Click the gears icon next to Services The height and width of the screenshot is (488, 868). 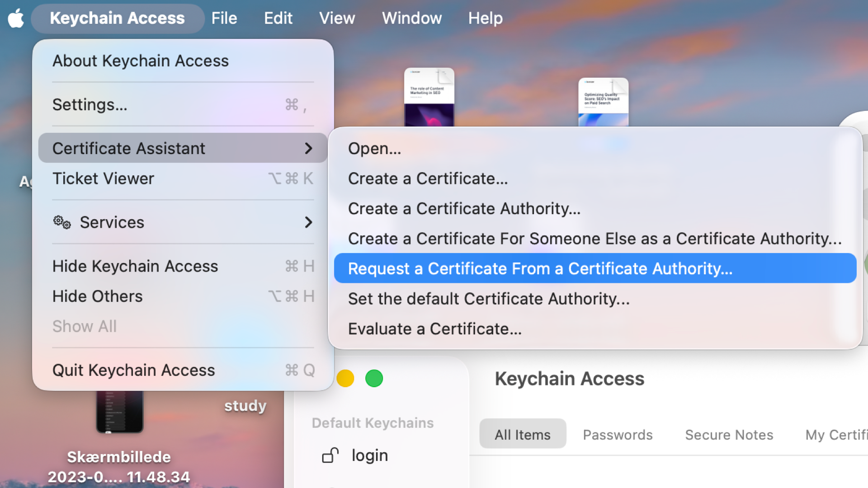tap(62, 222)
